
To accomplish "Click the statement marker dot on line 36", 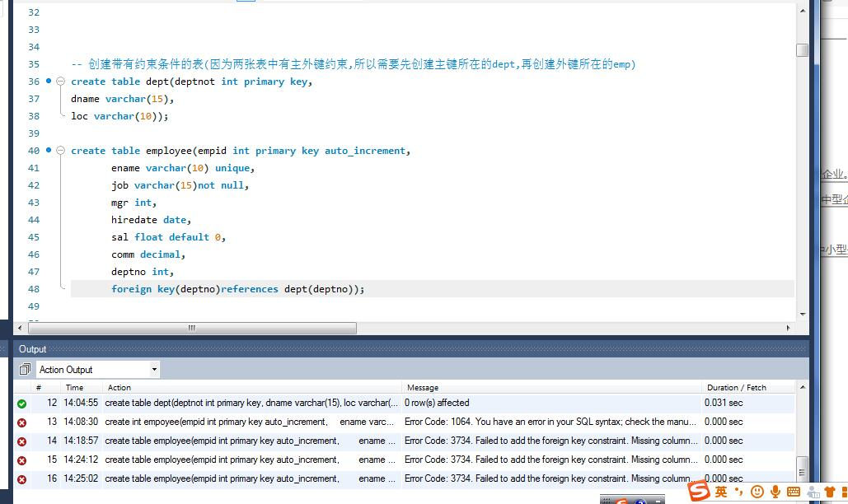I will 49,81.
